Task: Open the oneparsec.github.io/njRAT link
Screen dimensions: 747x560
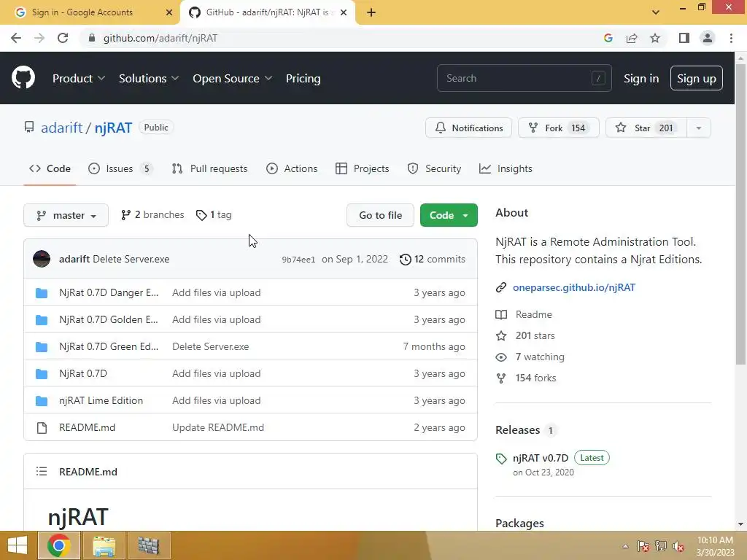Action: coord(573,287)
